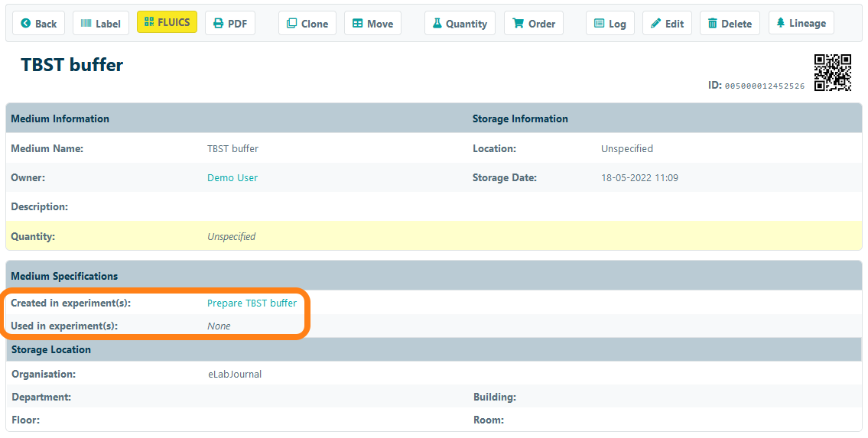Click the QR code image

[832, 73]
